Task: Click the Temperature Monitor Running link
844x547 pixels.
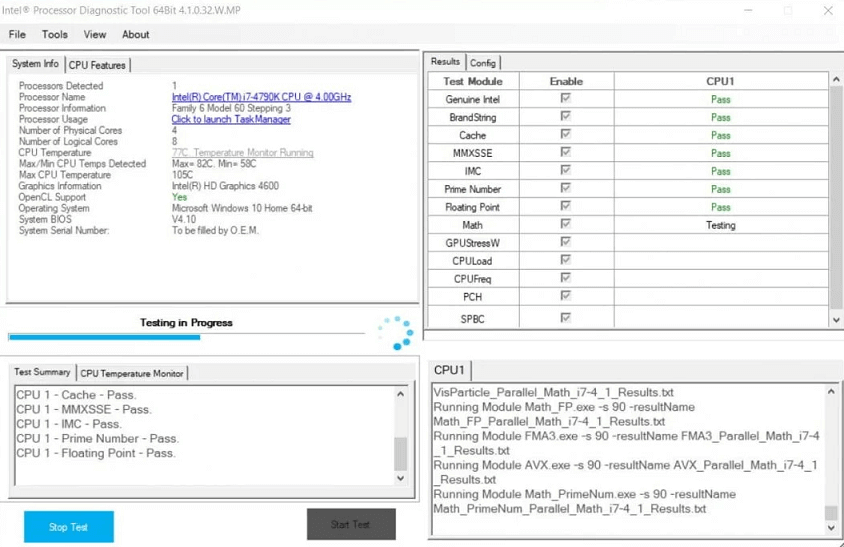Action: click(243, 153)
